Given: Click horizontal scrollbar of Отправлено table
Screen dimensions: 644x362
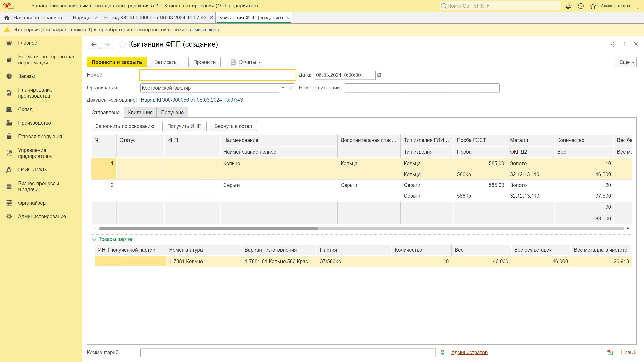Looking at the screenshot, I should 209,229.
